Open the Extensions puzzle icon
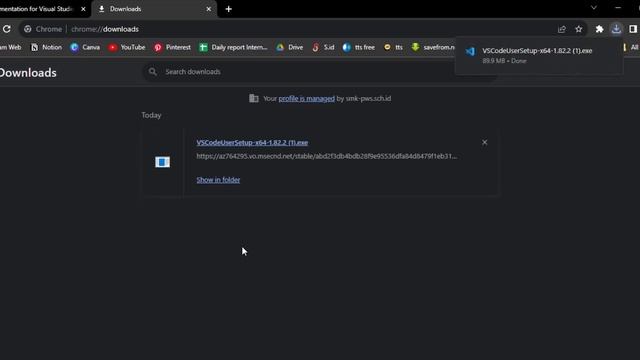The image size is (640, 360). pyautogui.click(x=599, y=29)
